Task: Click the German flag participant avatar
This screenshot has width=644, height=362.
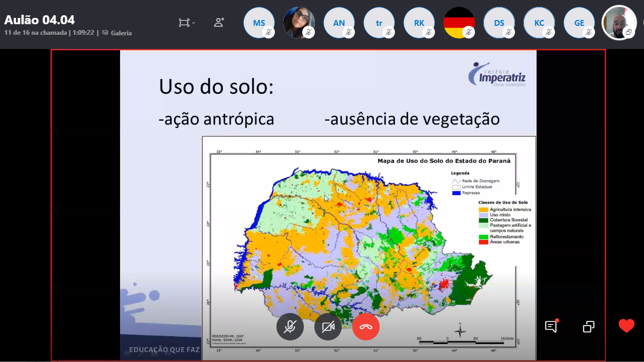Action: (x=459, y=23)
